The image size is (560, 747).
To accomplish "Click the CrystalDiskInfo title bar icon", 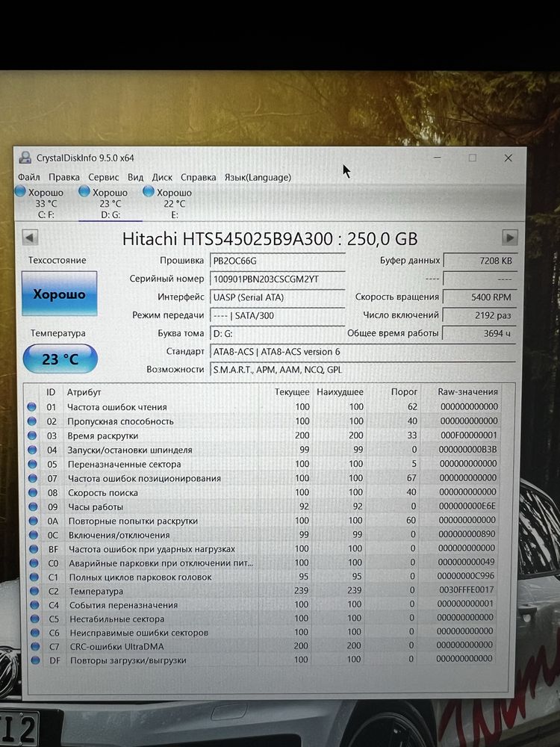I will [x=25, y=158].
